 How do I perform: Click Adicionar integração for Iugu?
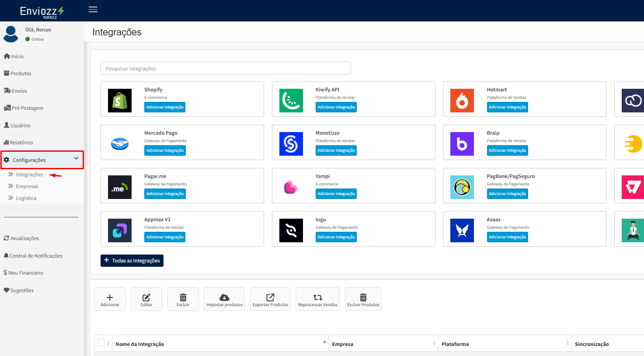(x=336, y=237)
